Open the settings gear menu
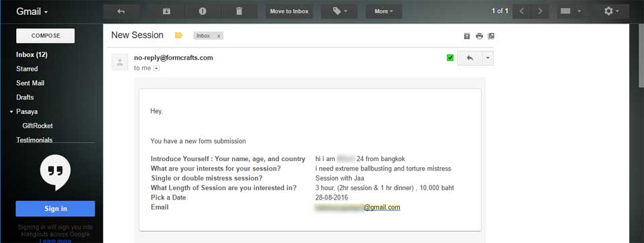Image resolution: width=644 pixels, height=243 pixels. pos(611,11)
